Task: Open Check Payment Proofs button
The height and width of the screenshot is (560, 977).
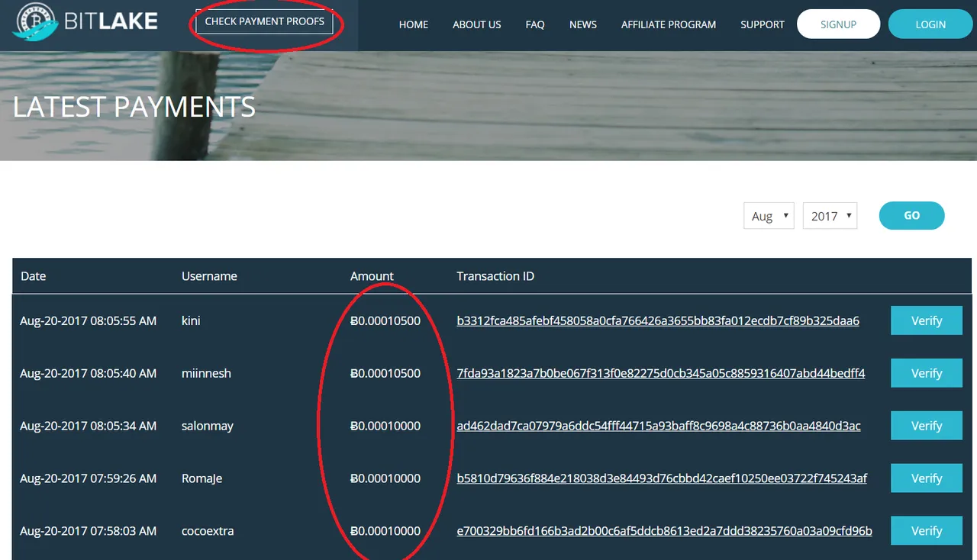Action: (264, 21)
